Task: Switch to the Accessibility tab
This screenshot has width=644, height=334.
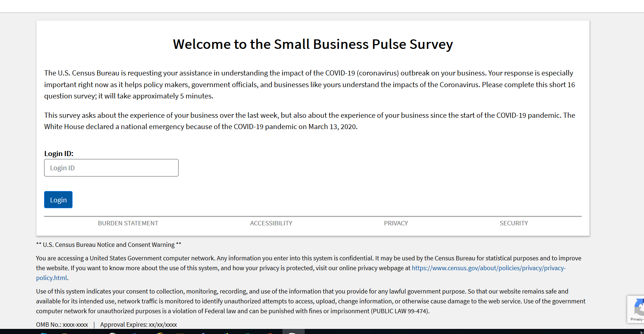Action: pos(271,223)
